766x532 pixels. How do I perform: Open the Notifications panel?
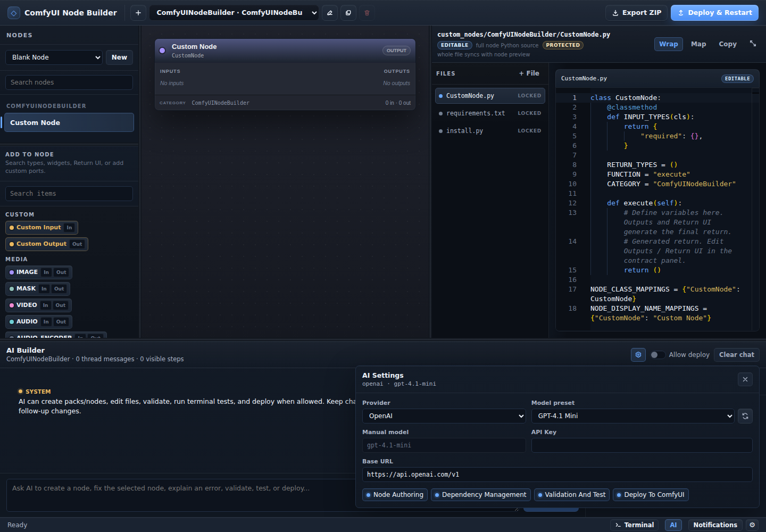(x=715, y=525)
